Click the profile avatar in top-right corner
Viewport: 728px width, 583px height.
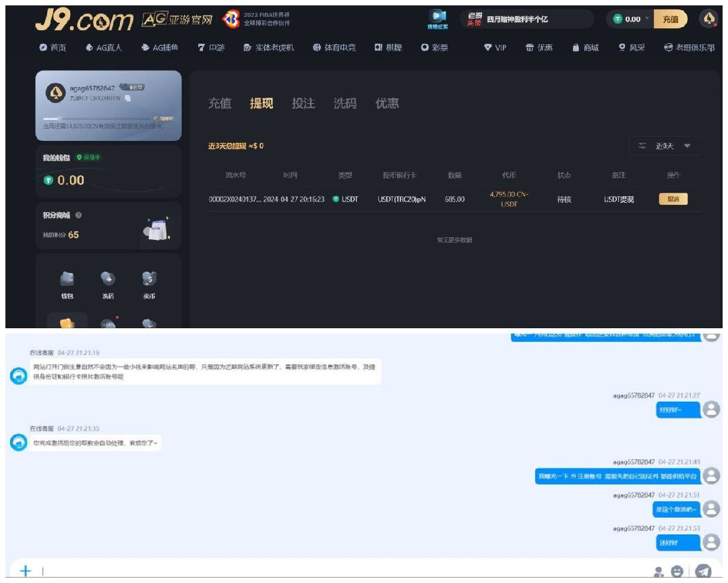click(708, 20)
